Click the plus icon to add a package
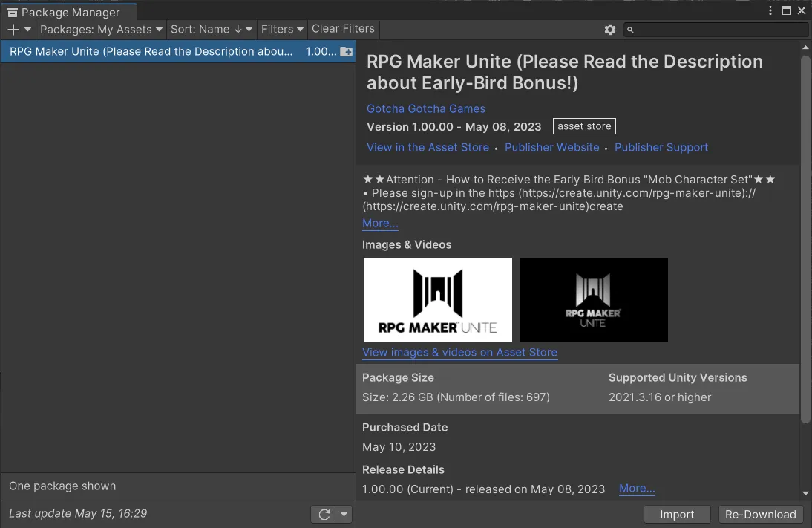 coord(13,30)
